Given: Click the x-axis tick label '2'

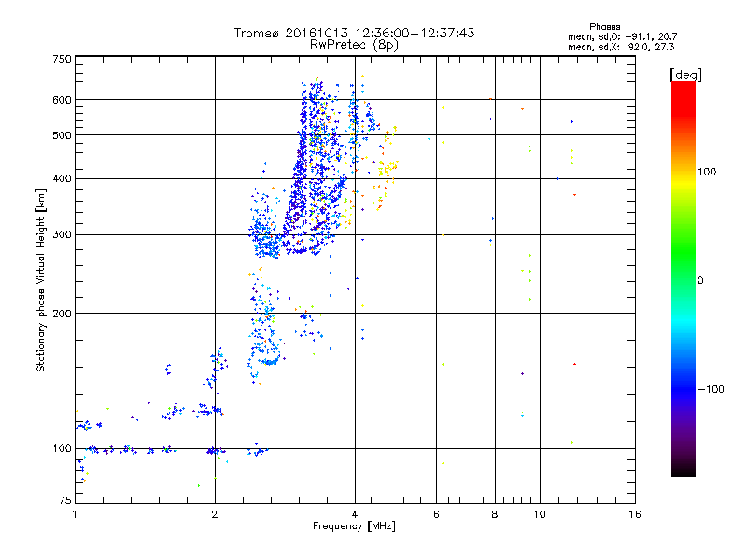Looking at the screenshot, I should click(215, 514).
